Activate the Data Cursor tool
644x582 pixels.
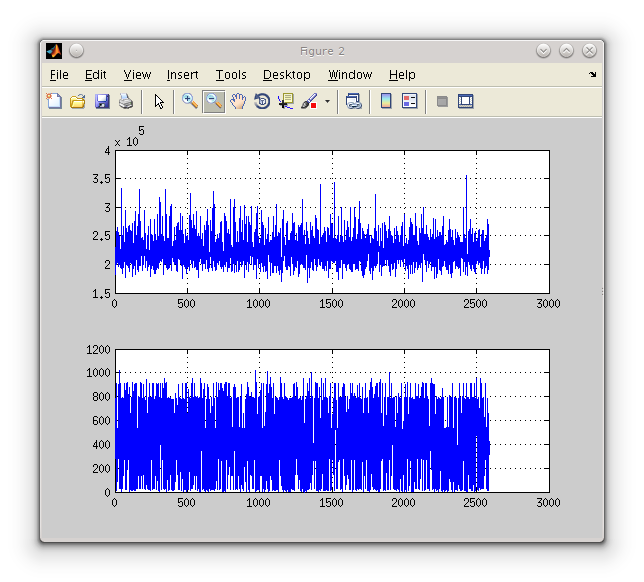(x=286, y=101)
